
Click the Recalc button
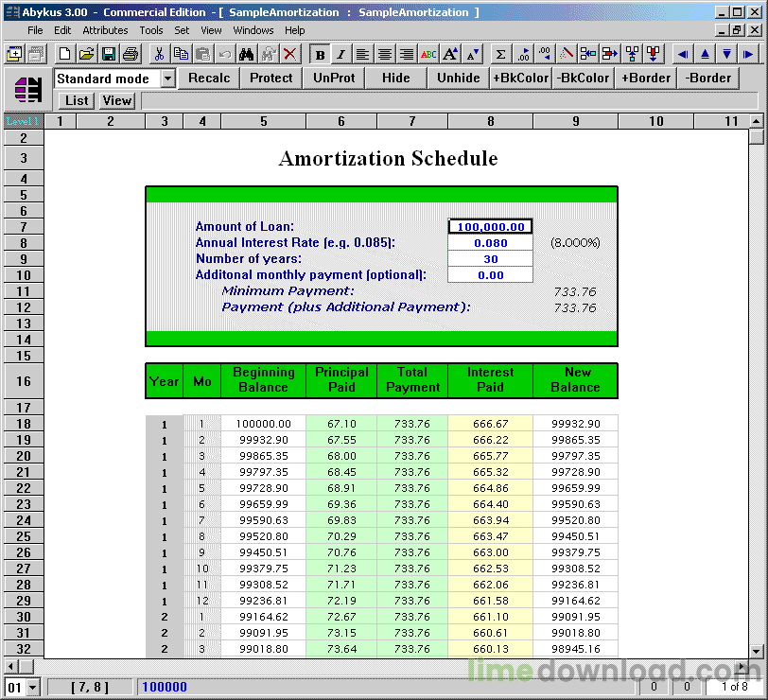[209, 78]
